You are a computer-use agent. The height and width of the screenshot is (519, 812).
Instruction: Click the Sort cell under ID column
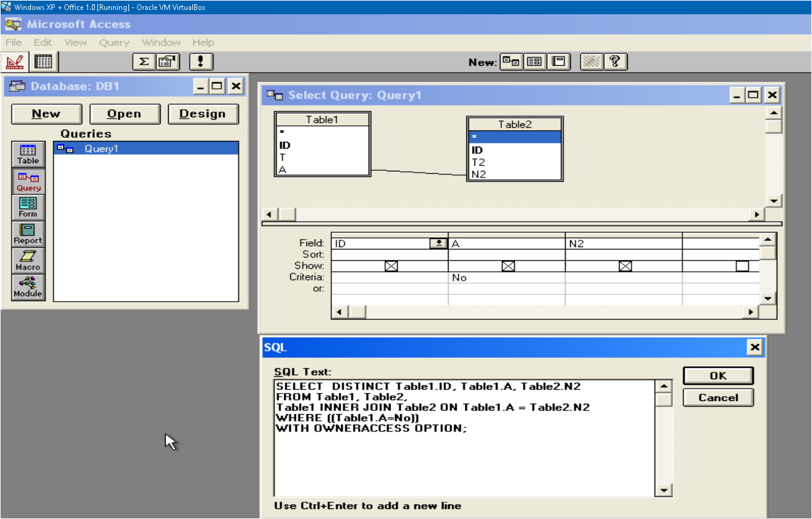click(390, 255)
